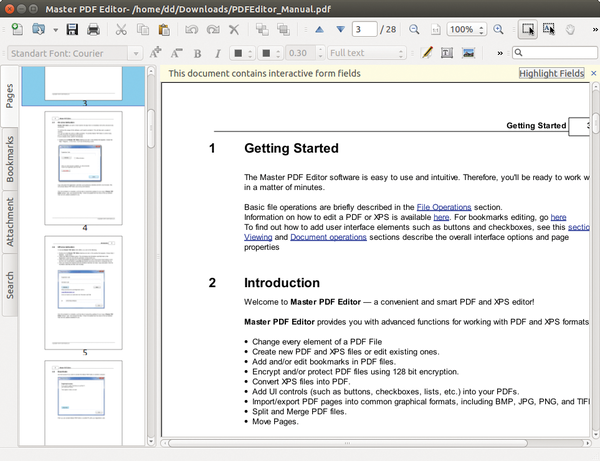Click the Delete X icon
Viewport: 600px width, 461px height.
pos(234,29)
